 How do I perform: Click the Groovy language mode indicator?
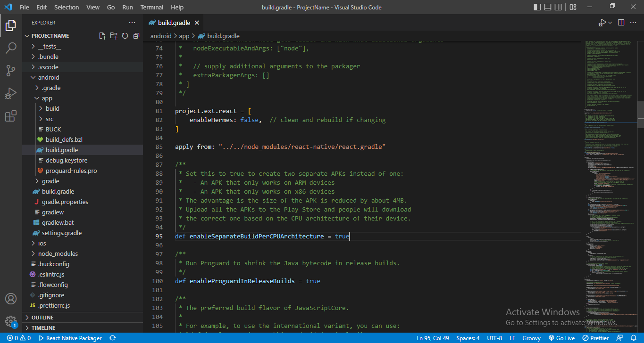click(531, 338)
